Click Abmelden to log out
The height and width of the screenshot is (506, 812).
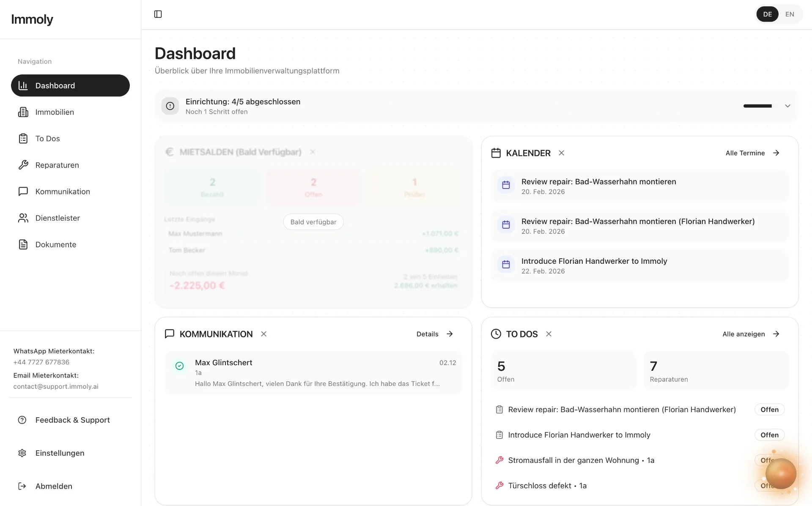70,486
